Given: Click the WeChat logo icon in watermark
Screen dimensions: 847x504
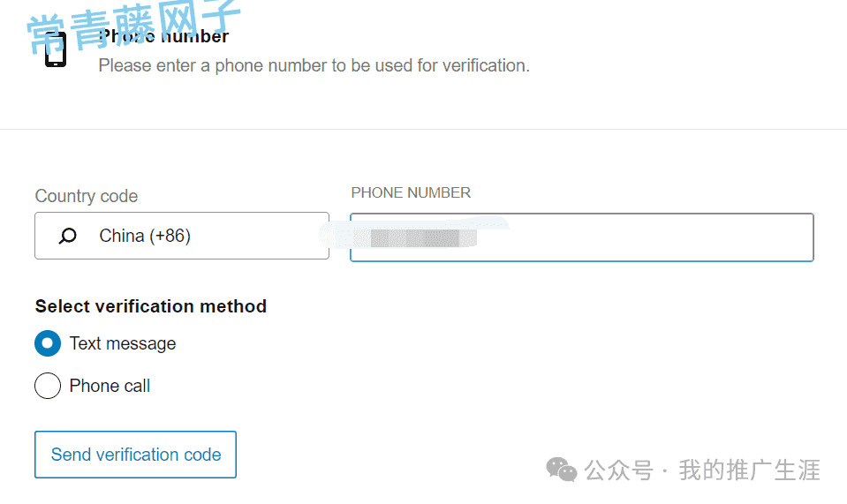Looking at the screenshot, I should coord(562,470).
